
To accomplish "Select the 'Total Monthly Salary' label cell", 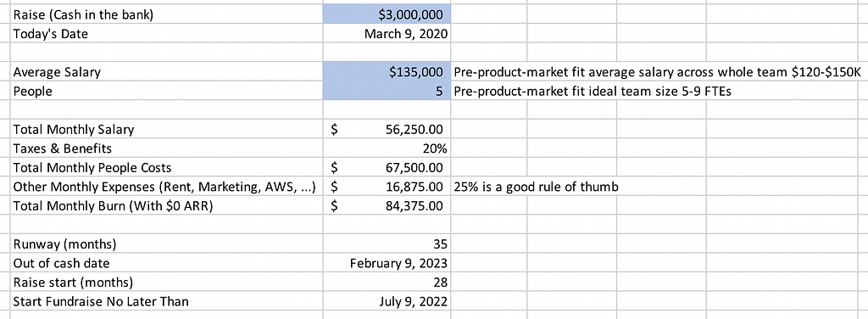I will 167,130.
